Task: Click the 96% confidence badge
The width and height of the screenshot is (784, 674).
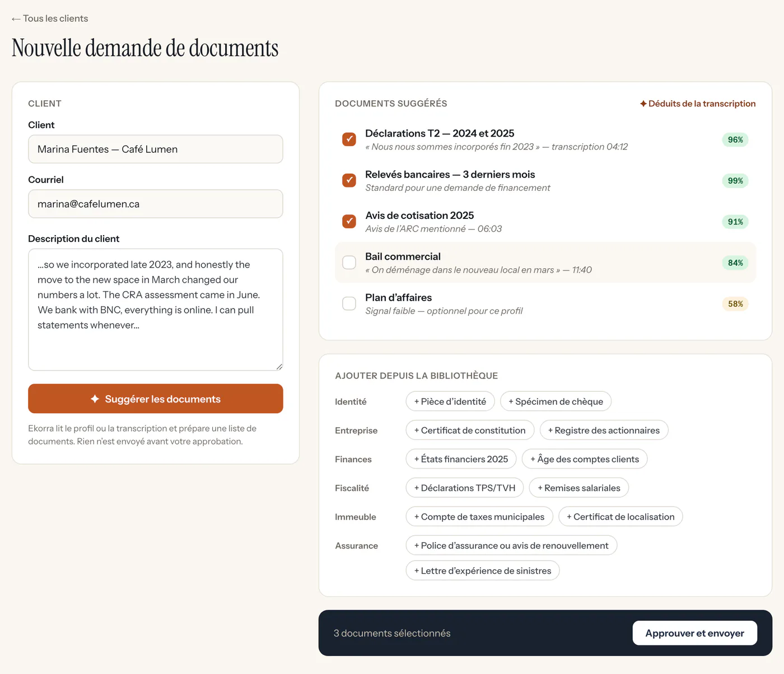Action: [x=735, y=139]
